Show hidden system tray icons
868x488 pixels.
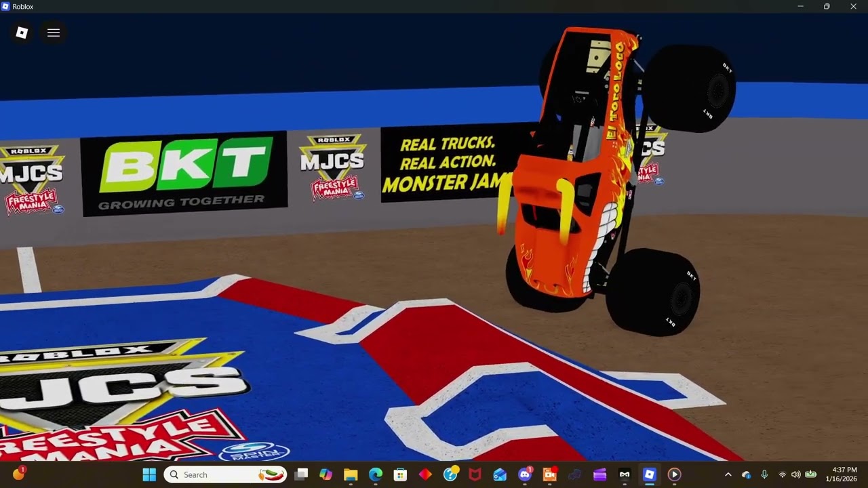tap(728, 474)
